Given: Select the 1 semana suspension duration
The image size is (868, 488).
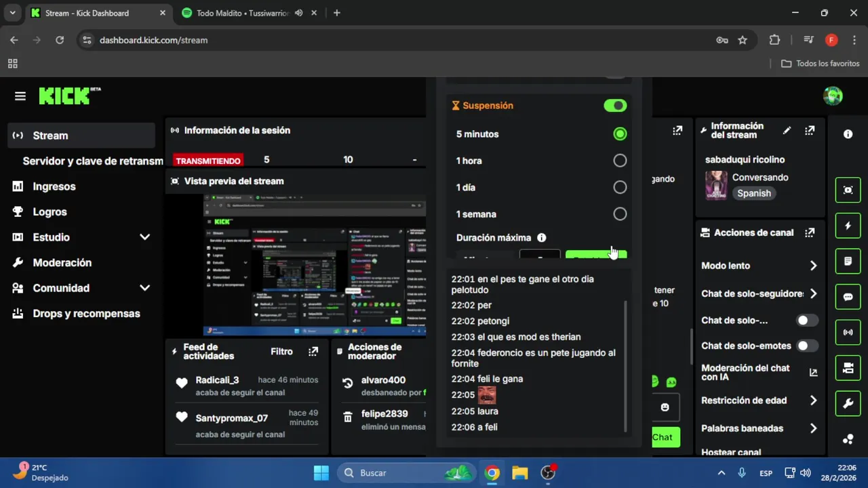Looking at the screenshot, I should point(620,214).
